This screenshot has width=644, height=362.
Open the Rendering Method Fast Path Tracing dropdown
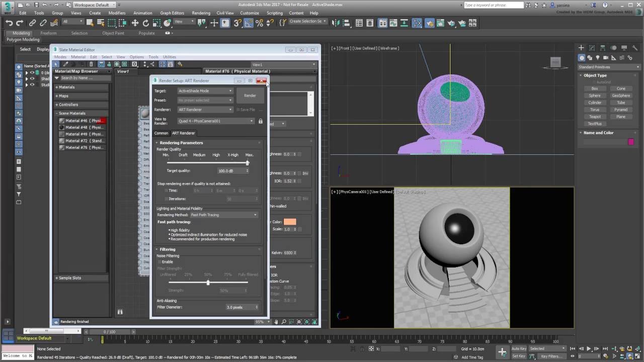pyautogui.click(x=224, y=215)
